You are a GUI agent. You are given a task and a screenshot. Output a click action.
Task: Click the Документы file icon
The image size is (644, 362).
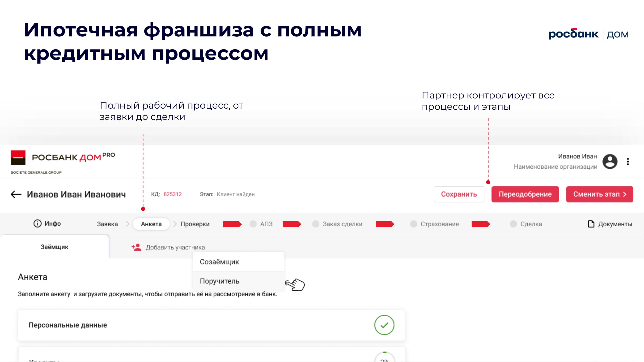[x=591, y=224]
